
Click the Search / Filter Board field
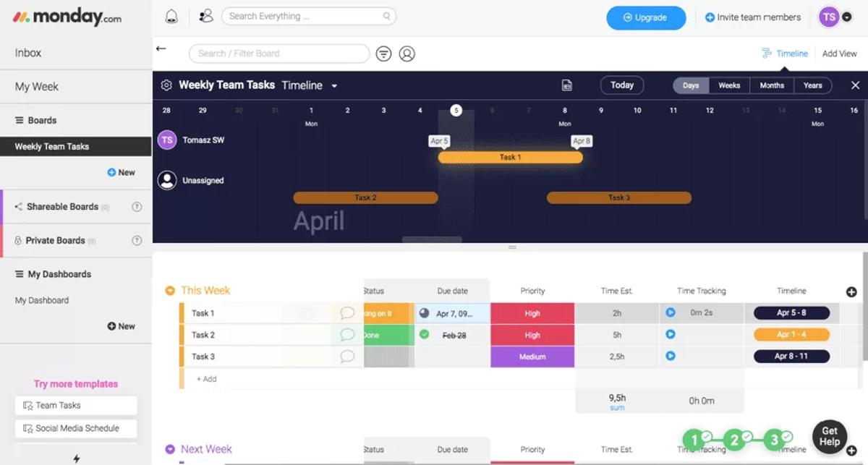click(279, 54)
